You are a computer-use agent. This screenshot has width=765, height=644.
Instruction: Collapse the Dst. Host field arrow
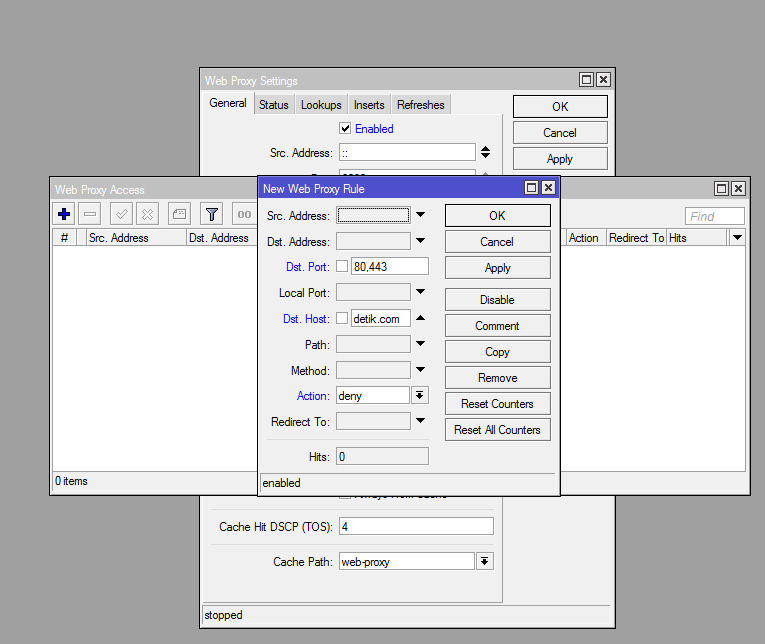[421, 318]
